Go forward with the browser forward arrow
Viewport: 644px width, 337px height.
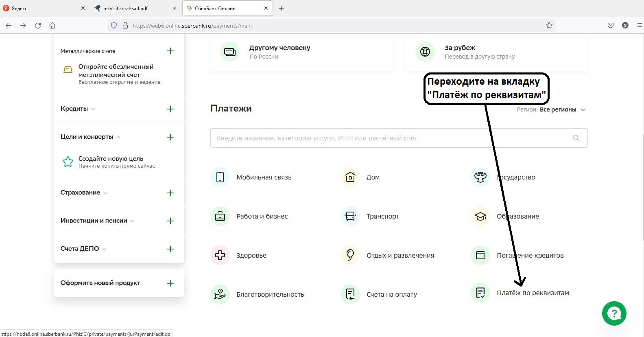(23, 25)
